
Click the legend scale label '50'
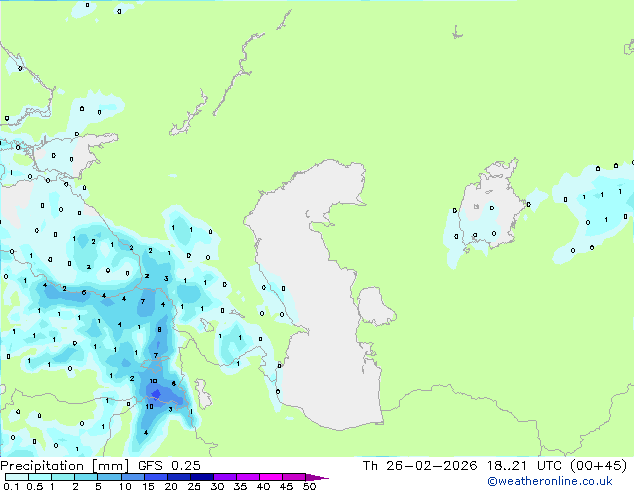[x=309, y=486]
